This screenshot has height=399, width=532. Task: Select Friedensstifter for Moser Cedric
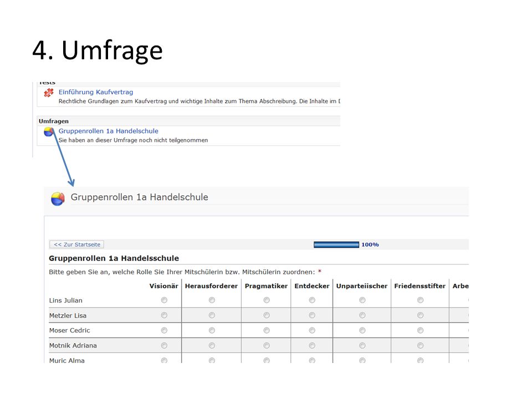coord(421,330)
